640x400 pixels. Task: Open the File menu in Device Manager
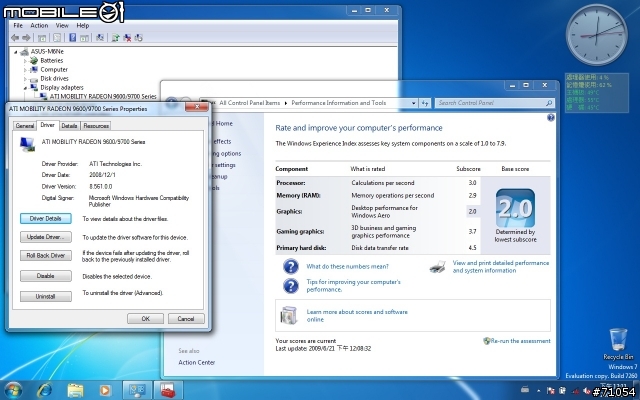[x=18, y=25]
